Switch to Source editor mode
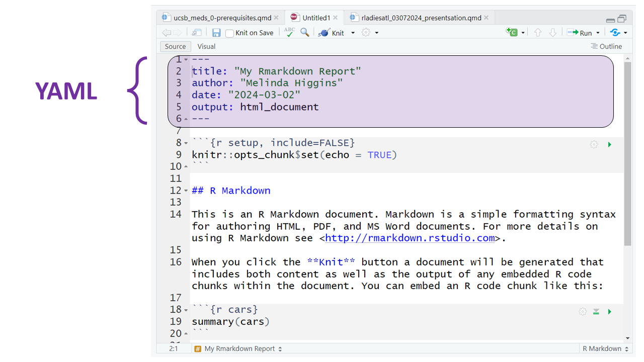 click(x=175, y=46)
